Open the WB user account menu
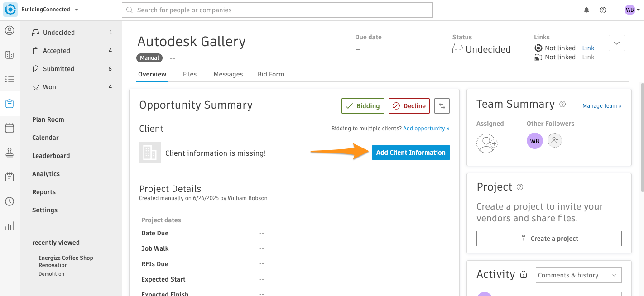 point(632,10)
